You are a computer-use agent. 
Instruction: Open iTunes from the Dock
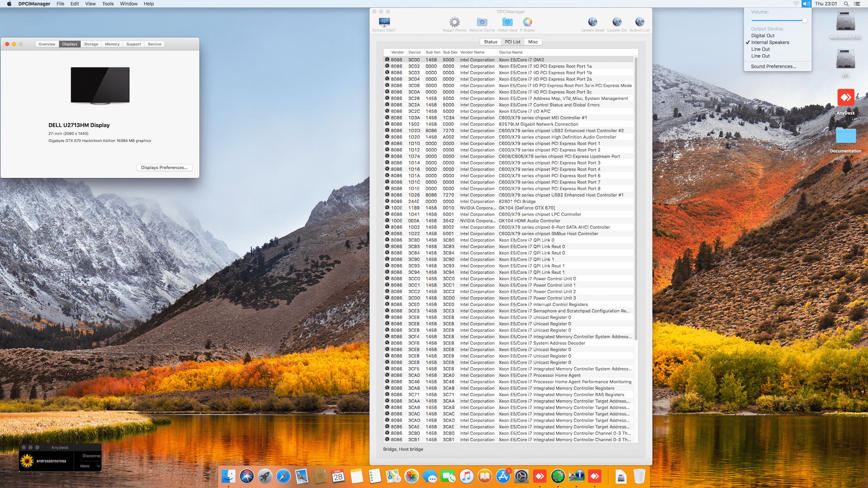click(467, 476)
